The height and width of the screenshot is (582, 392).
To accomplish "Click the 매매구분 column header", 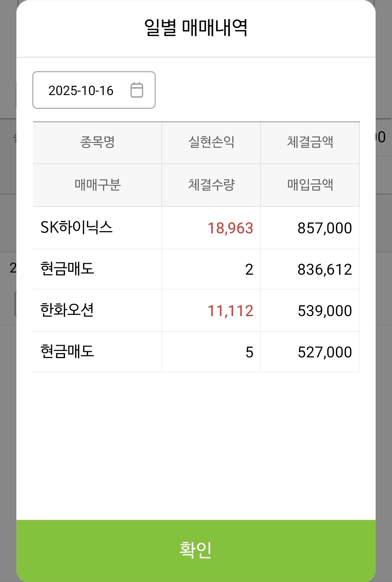I will (x=97, y=185).
